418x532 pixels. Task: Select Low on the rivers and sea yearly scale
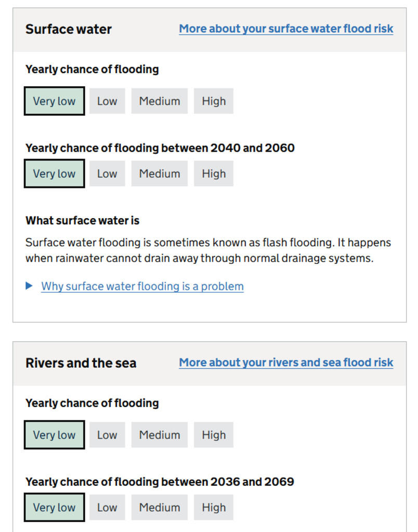coord(107,435)
